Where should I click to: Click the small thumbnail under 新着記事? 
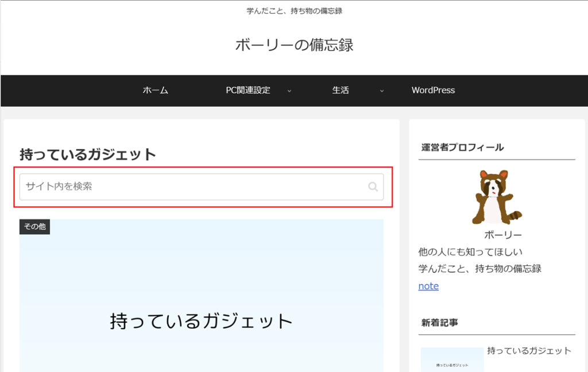tap(452, 359)
